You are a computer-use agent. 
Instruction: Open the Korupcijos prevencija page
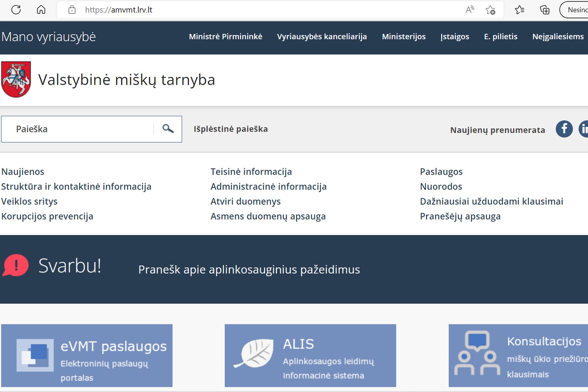pos(47,216)
